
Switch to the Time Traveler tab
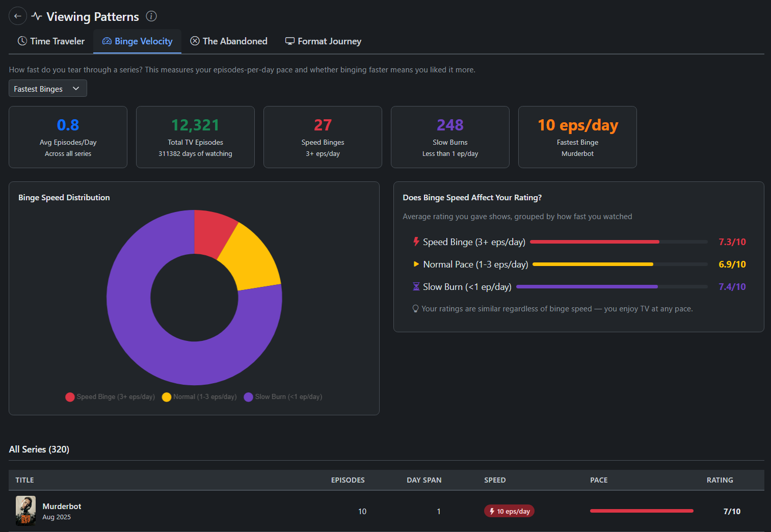(x=51, y=41)
